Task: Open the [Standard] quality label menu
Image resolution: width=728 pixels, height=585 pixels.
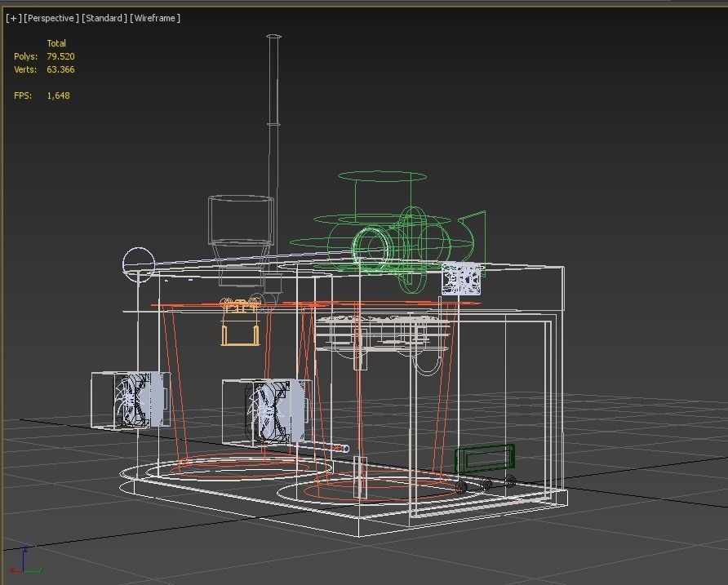Action: (104, 18)
